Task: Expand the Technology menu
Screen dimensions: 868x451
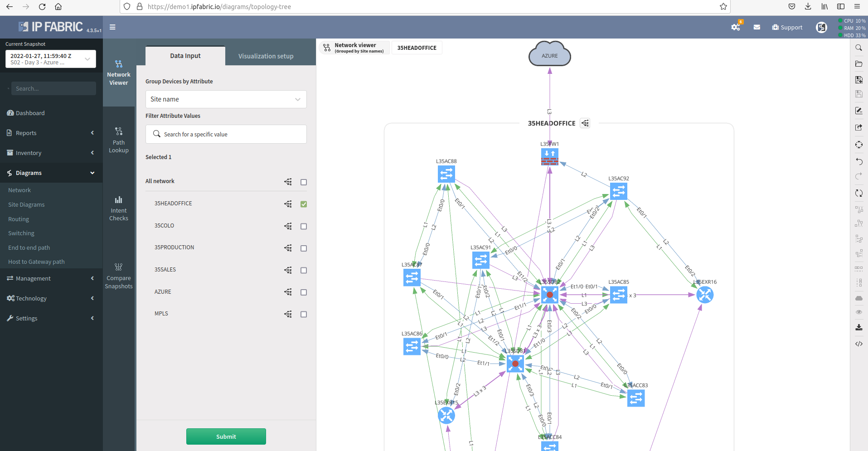Action: pyautogui.click(x=51, y=298)
